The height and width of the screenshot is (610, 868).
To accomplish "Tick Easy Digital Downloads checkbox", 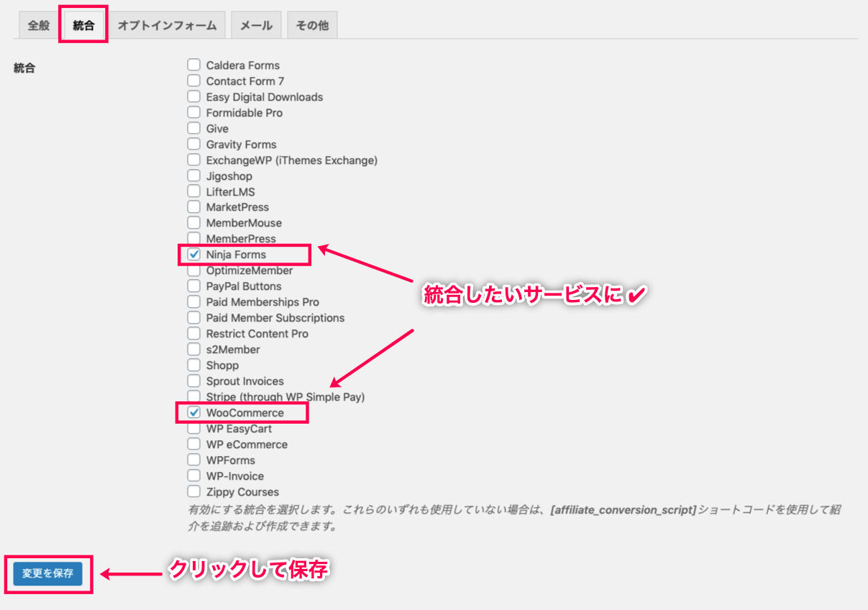I will pos(193,96).
